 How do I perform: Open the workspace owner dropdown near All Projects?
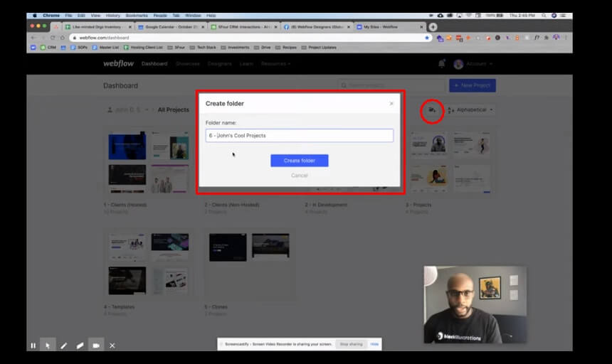click(127, 110)
